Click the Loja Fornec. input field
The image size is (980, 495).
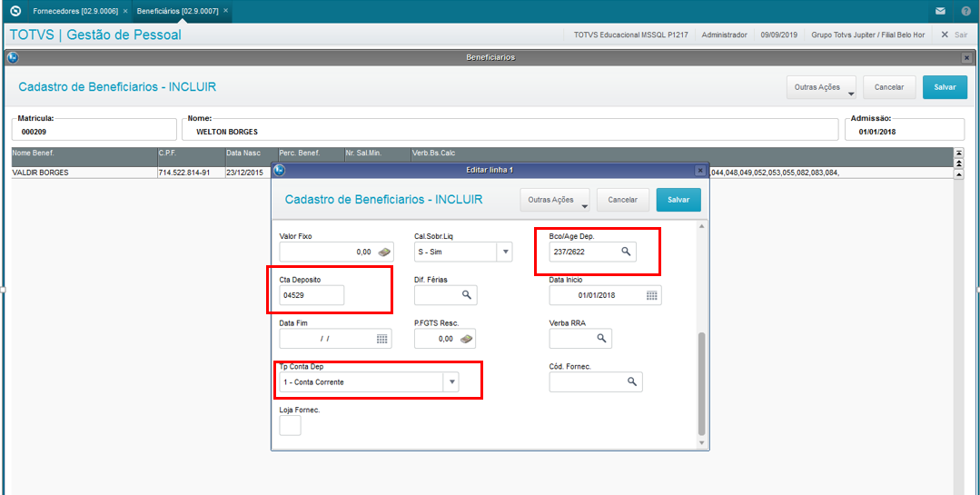pos(290,426)
